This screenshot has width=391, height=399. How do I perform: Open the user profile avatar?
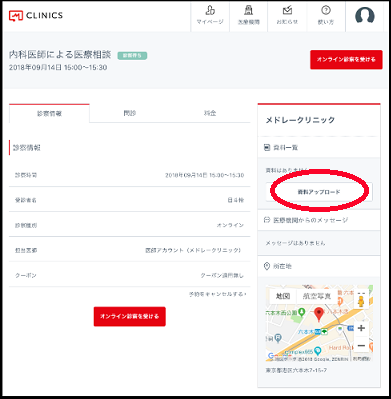(x=365, y=16)
